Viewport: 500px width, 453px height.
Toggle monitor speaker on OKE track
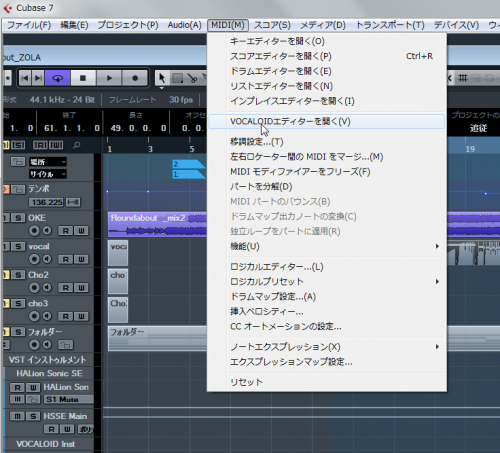pos(47,231)
